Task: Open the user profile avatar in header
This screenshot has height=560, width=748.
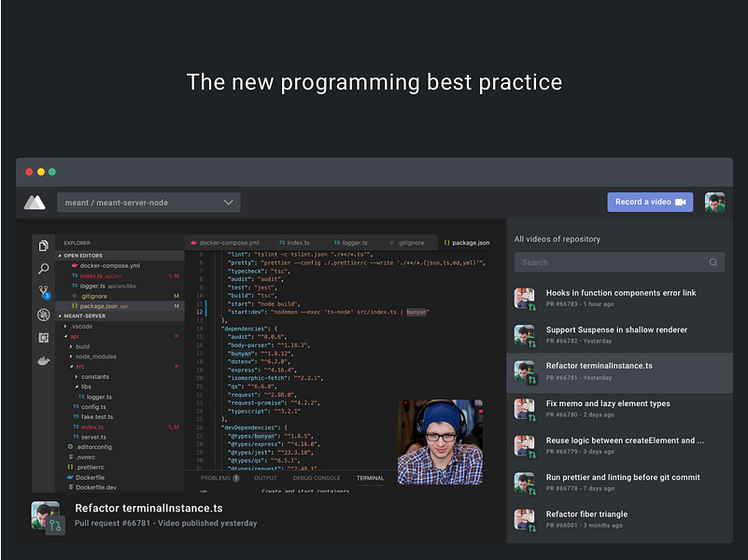Action: pyautogui.click(x=714, y=203)
